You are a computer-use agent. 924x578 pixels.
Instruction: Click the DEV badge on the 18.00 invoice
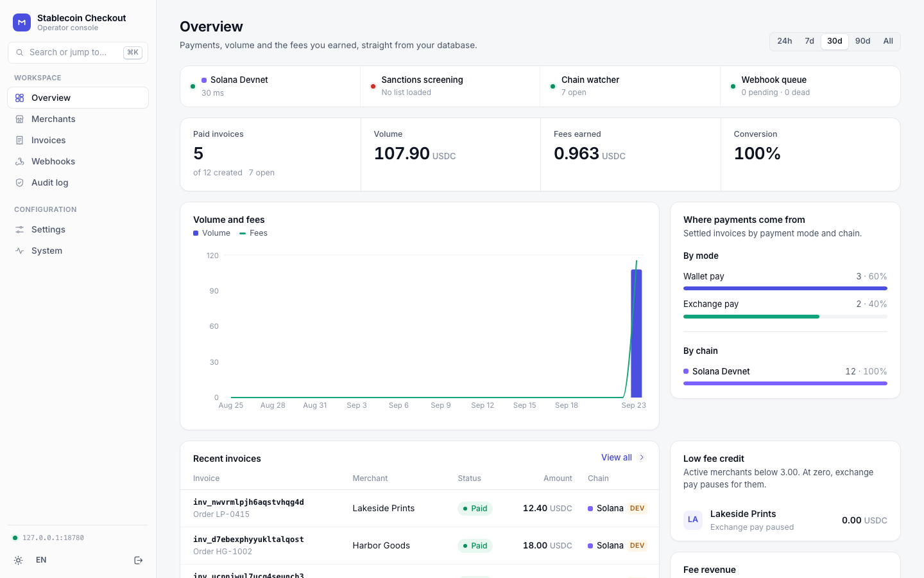click(637, 546)
